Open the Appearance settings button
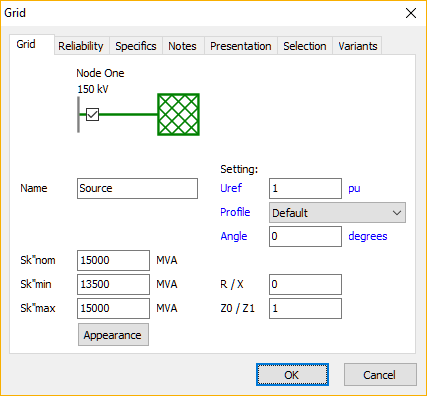 click(113, 335)
